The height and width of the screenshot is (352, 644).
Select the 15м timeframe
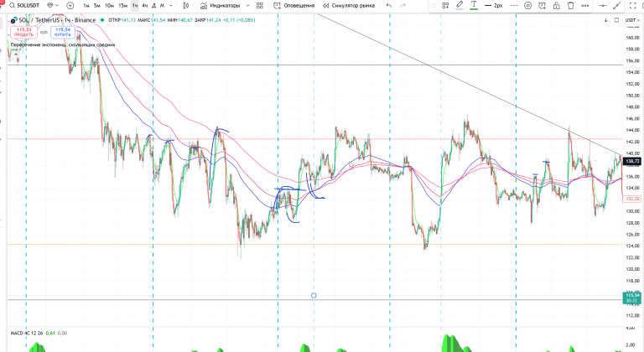pos(122,5)
